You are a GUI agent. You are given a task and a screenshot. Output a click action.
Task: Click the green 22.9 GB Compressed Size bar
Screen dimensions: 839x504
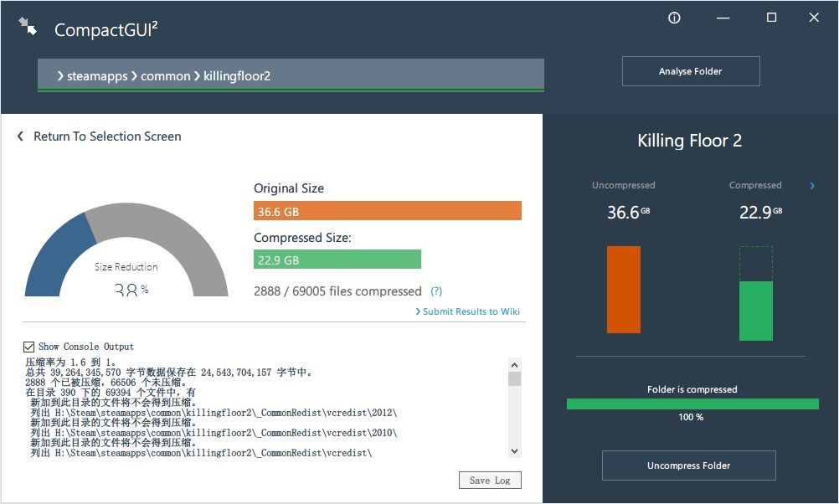(x=337, y=260)
